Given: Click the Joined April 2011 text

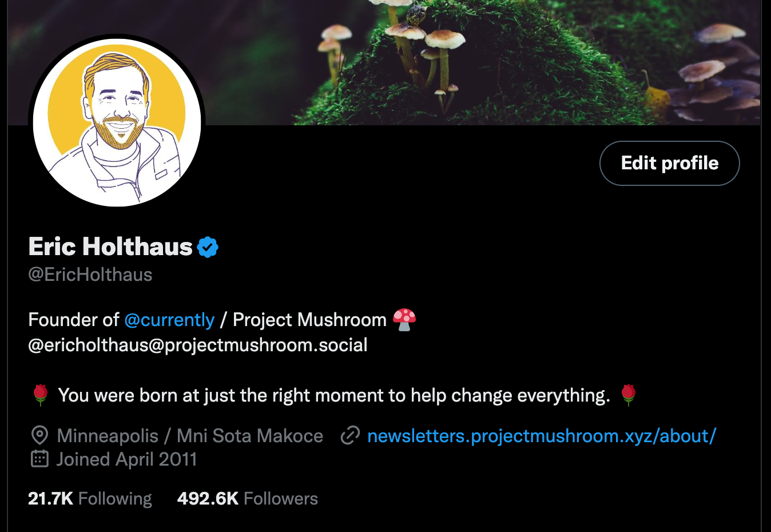Looking at the screenshot, I should click(126, 459).
